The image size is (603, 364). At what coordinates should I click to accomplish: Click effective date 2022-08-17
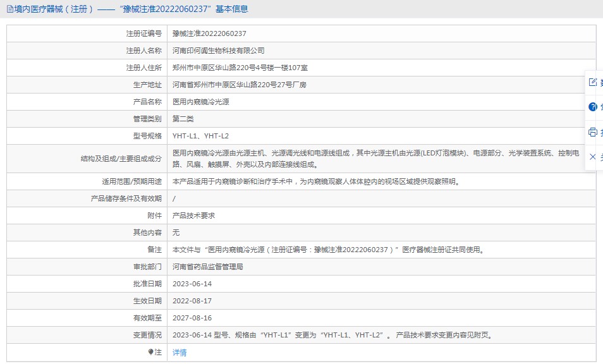(x=192, y=301)
